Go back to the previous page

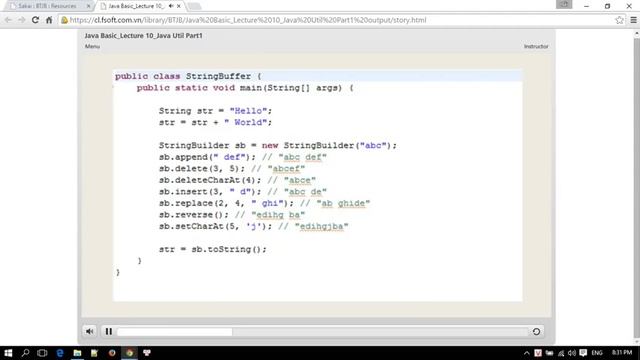coord(8,20)
